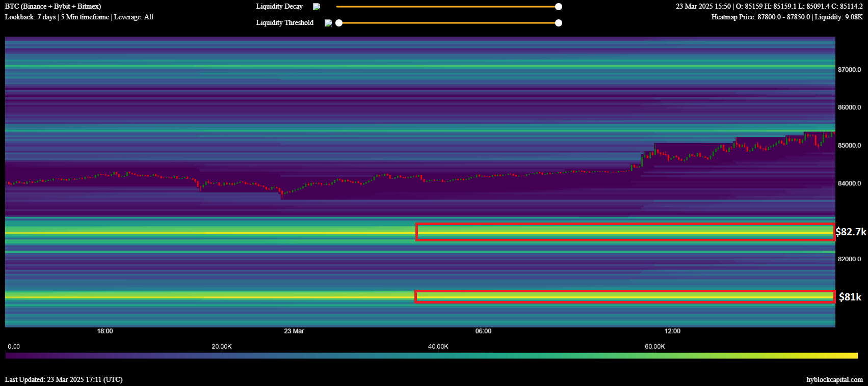Click the 23 Mar time axis label
The width and height of the screenshot is (868, 386).
click(x=294, y=331)
